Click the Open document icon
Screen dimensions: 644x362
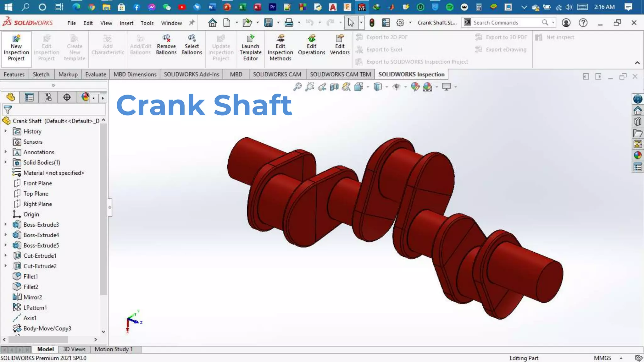pos(247,23)
